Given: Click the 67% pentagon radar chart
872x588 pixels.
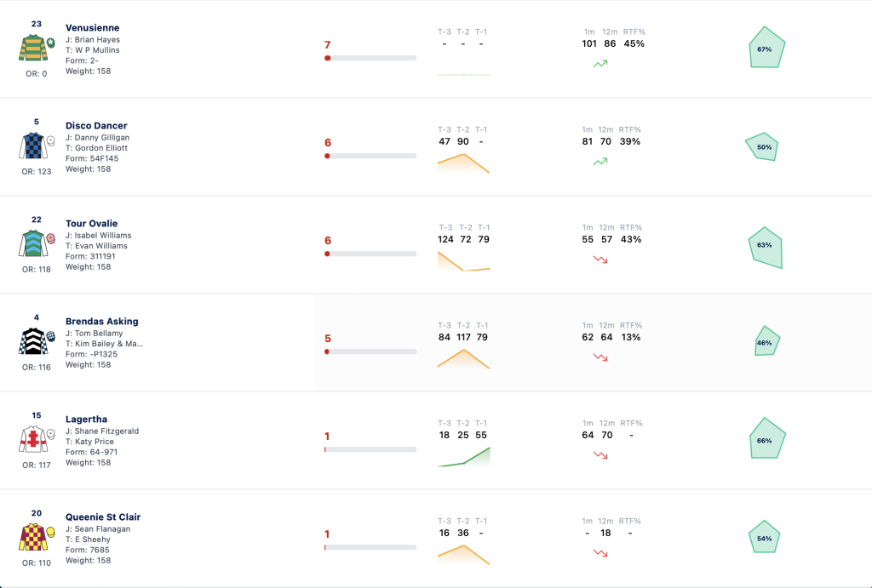Looking at the screenshot, I should [766, 48].
